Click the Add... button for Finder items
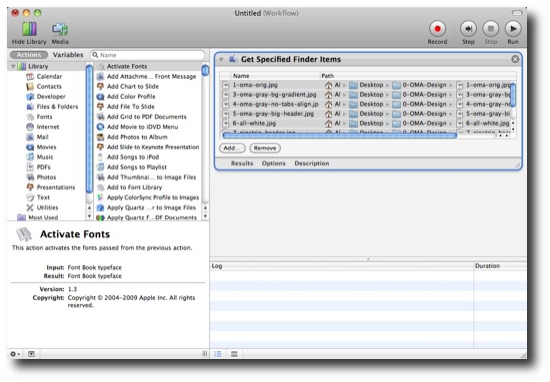This screenshot has height=382, width=550. [x=232, y=148]
